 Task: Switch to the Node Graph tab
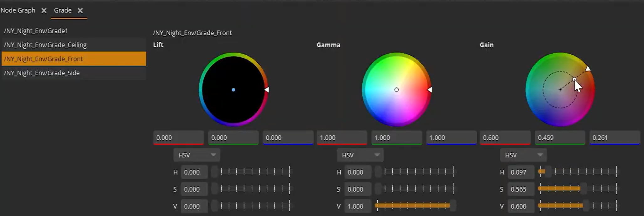[18, 10]
